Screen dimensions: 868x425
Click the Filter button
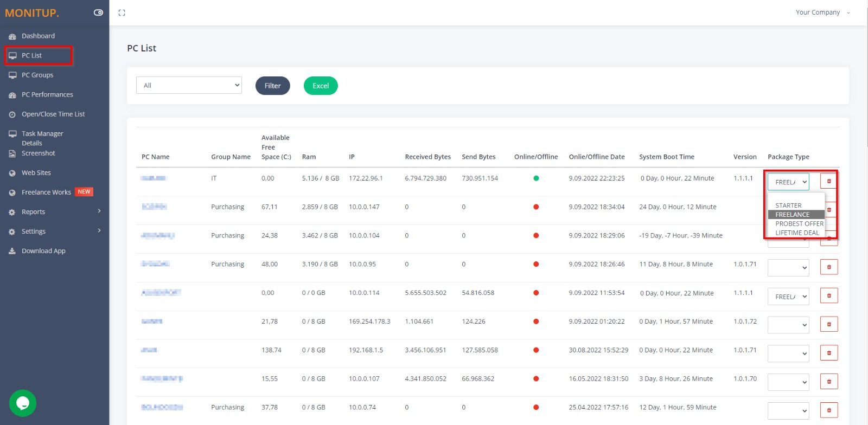(272, 86)
